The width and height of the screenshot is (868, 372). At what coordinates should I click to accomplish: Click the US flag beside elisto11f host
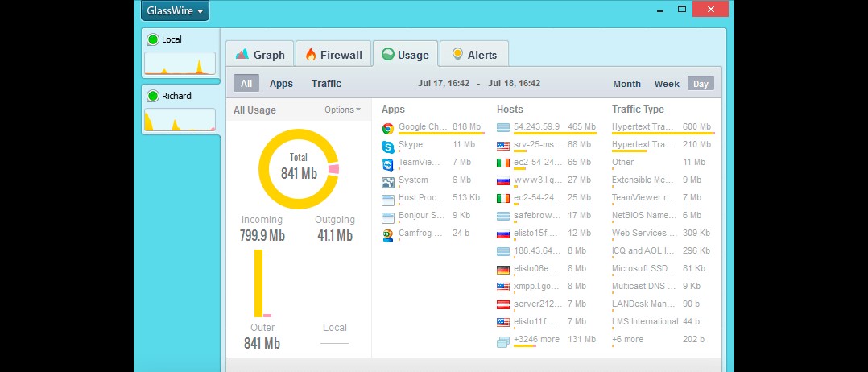click(502, 322)
